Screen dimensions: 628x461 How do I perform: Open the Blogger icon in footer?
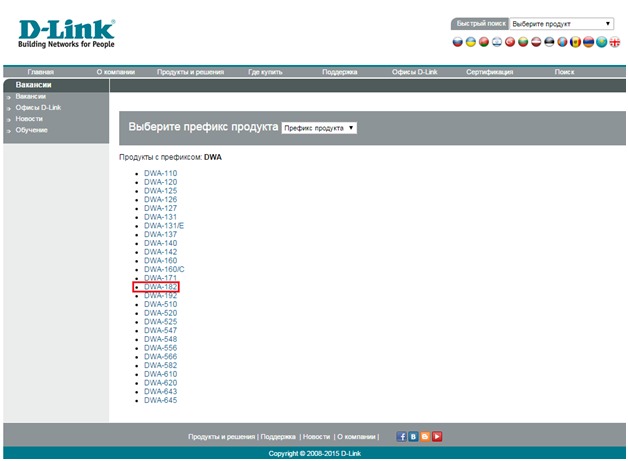coord(425,436)
